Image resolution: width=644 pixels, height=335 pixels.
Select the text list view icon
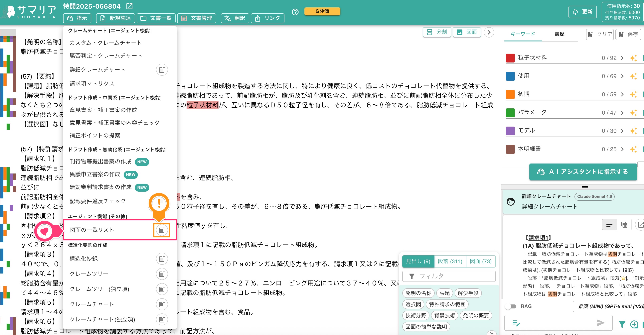(609, 225)
